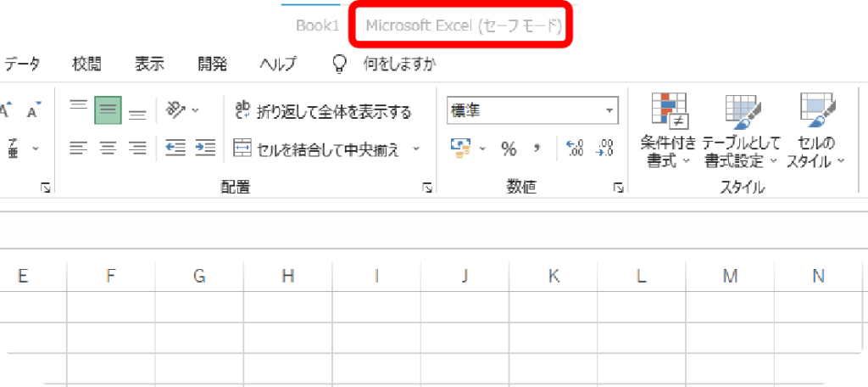Open the 開発 ribbon tab
The height and width of the screenshot is (387, 868).
(212, 64)
